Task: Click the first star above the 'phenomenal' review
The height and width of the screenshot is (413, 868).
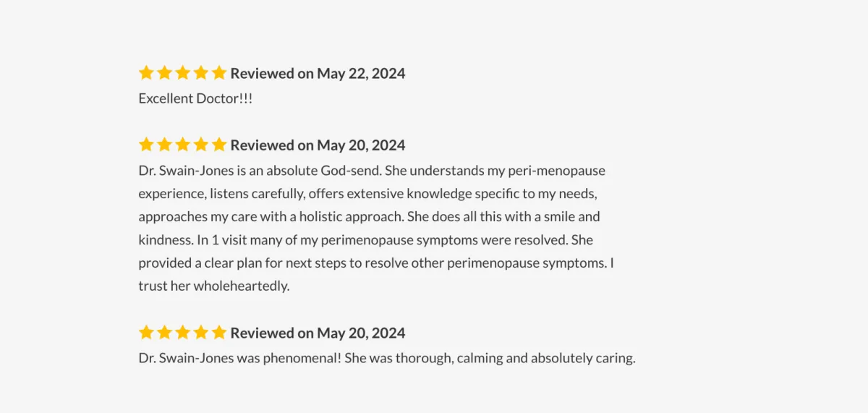Action: pos(146,332)
